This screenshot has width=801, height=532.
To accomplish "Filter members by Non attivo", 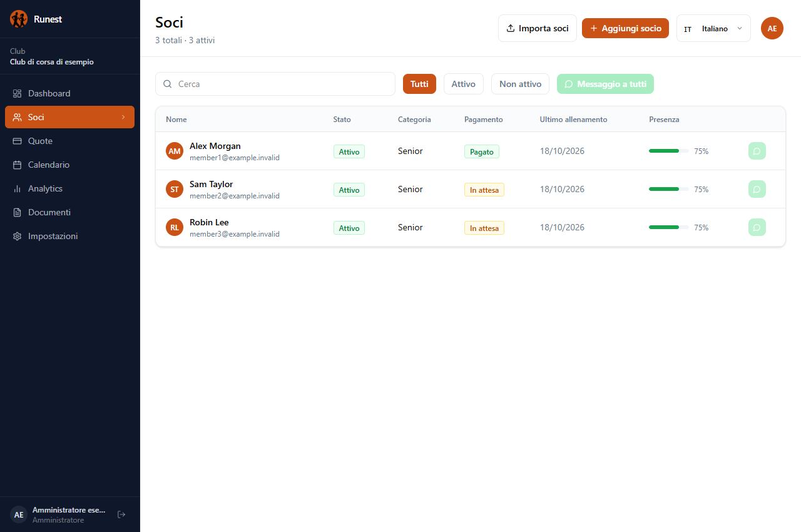I will coord(521,84).
